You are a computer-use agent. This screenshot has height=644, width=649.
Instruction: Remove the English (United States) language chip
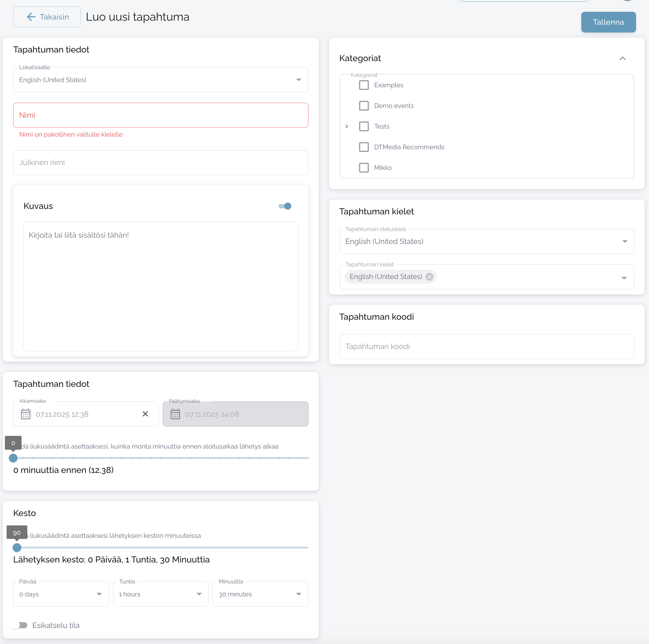coord(429,277)
